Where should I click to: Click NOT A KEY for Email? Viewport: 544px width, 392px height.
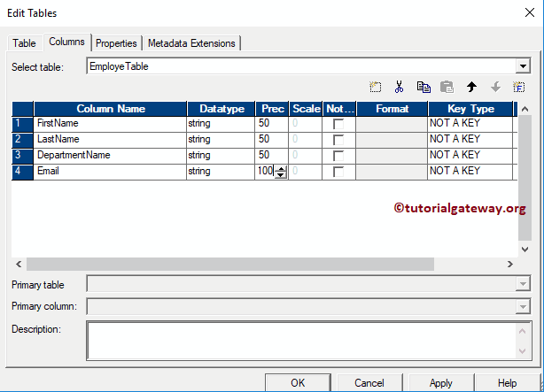coord(470,172)
